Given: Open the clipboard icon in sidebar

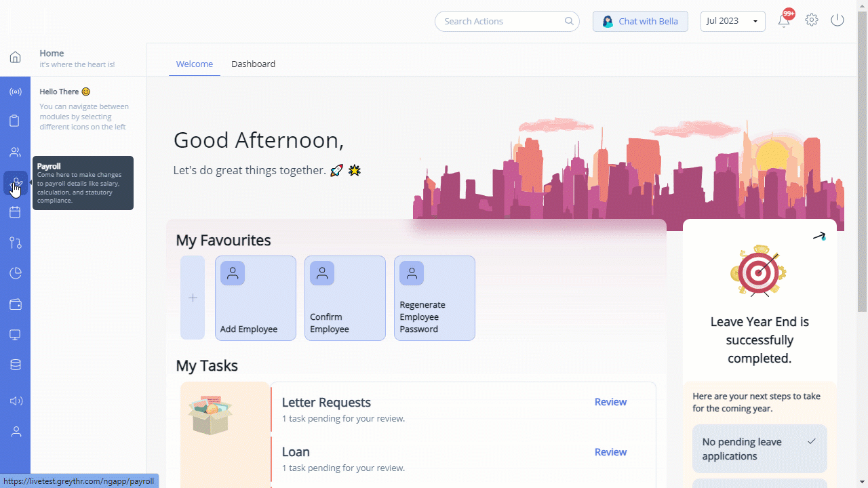Looking at the screenshot, I should (x=15, y=121).
